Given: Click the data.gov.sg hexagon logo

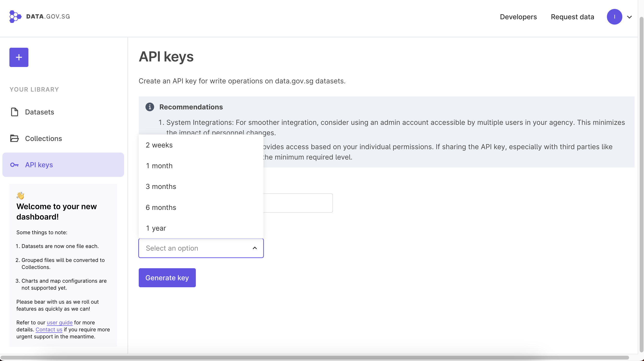Looking at the screenshot, I should click(x=15, y=17).
